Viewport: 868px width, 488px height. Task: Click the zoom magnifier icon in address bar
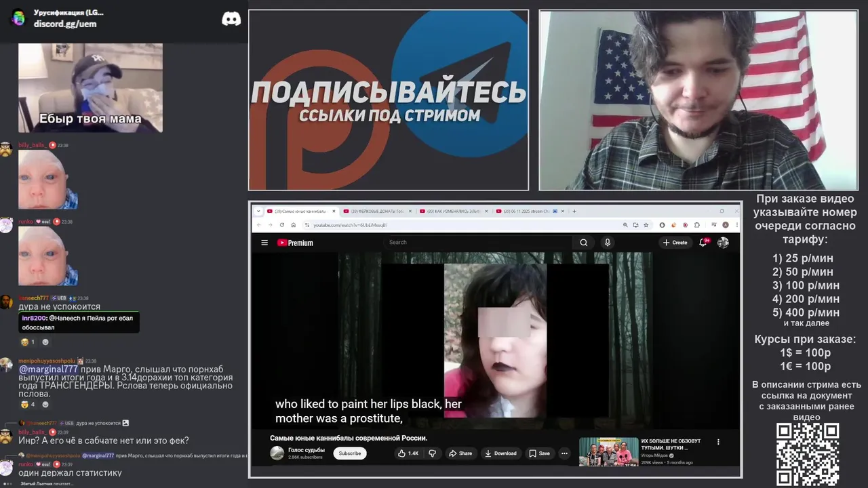(625, 225)
